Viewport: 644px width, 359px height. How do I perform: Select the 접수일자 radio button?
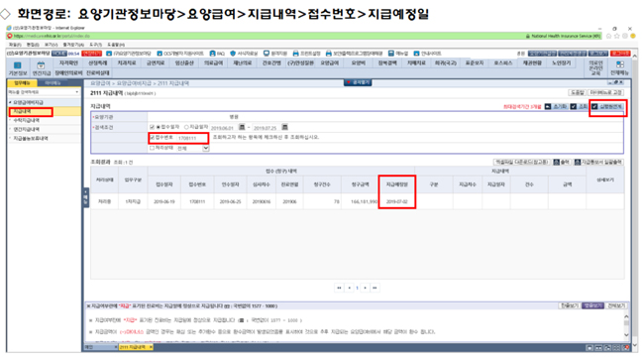tap(158, 127)
